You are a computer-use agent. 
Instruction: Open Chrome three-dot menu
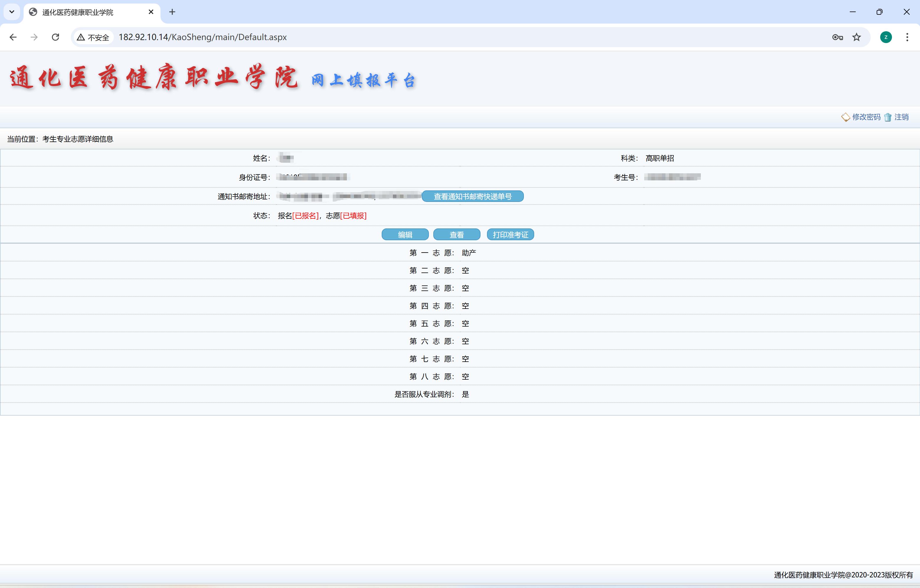click(907, 37)
